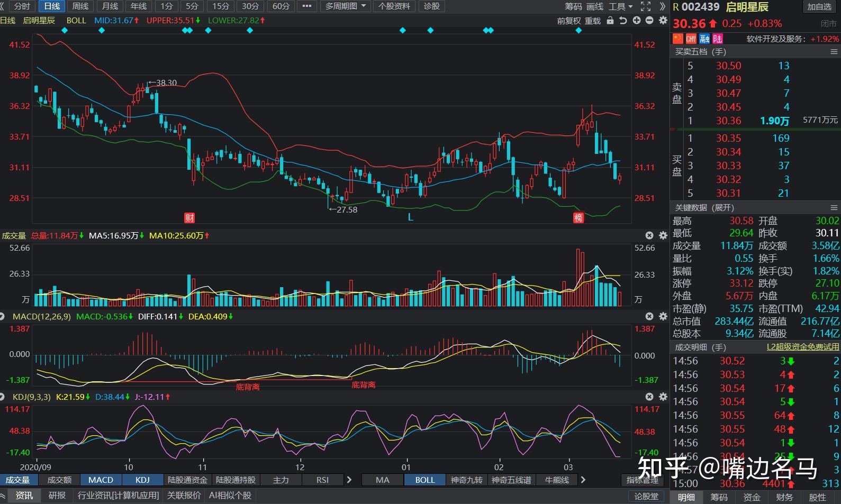Click the 买卖五档 (手) section header
The height and width of the screenshot is (504, 841).
coord(700,52)
